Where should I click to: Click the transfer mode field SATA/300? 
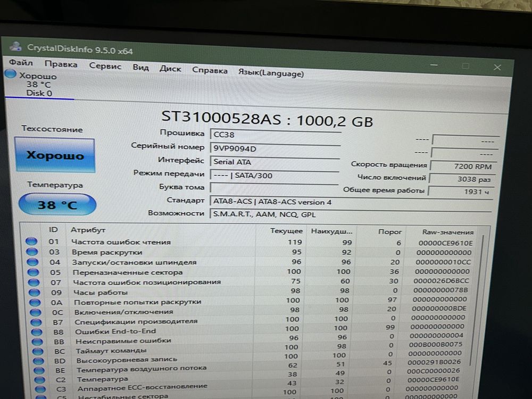[x=274, y=176]
